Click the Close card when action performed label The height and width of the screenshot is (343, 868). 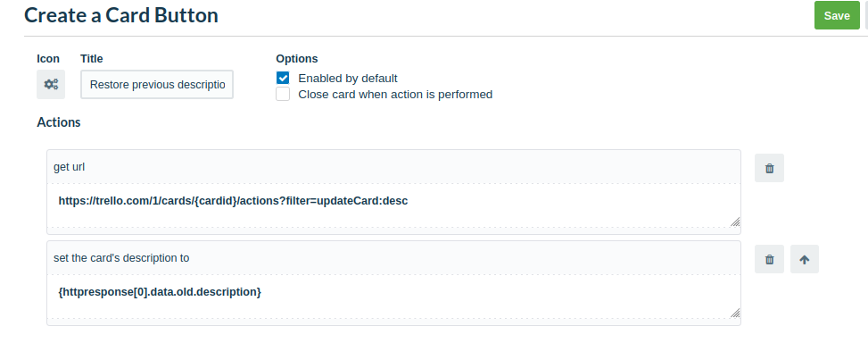pos(395,94)
